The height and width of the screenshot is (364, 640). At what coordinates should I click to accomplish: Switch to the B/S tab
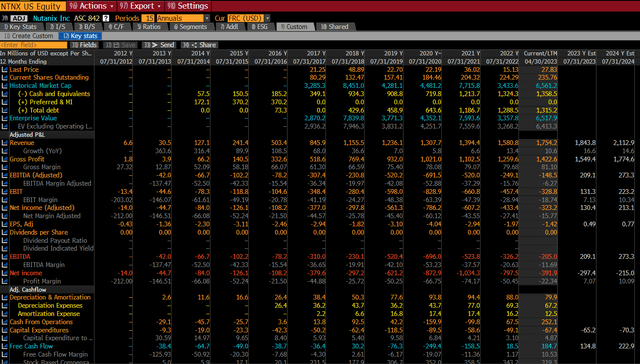pos(87,27)
